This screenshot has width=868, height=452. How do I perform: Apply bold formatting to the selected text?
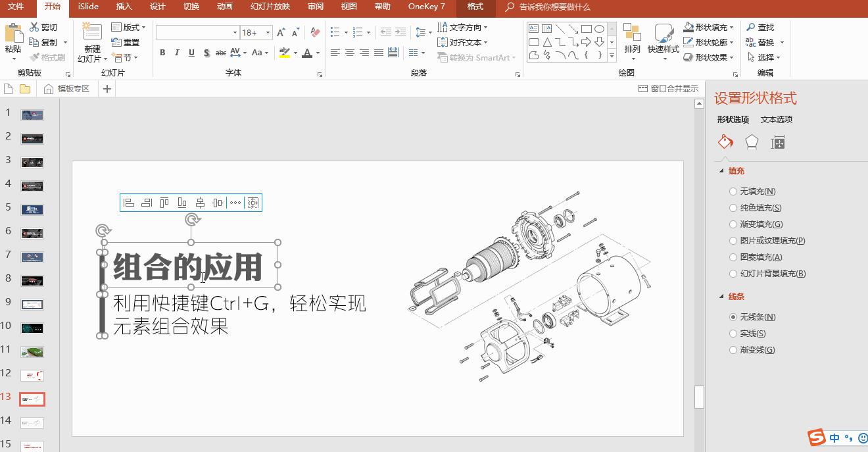pyautogui.click(x=162, y=53)
